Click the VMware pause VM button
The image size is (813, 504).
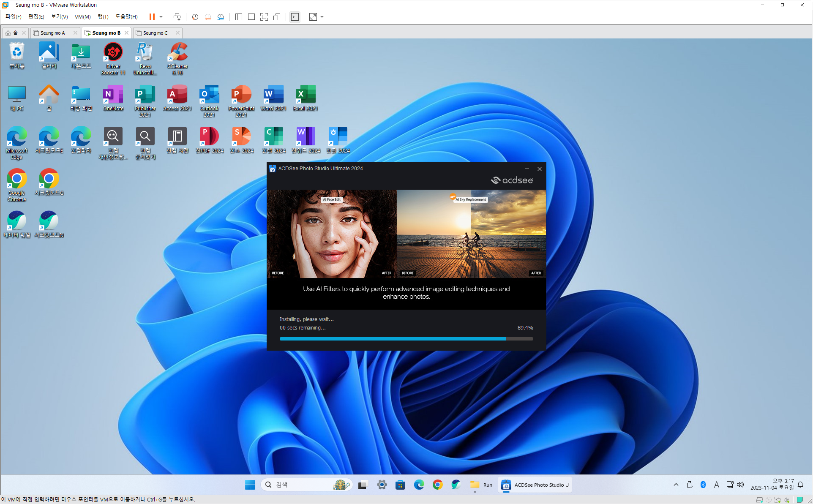point(152,17)
